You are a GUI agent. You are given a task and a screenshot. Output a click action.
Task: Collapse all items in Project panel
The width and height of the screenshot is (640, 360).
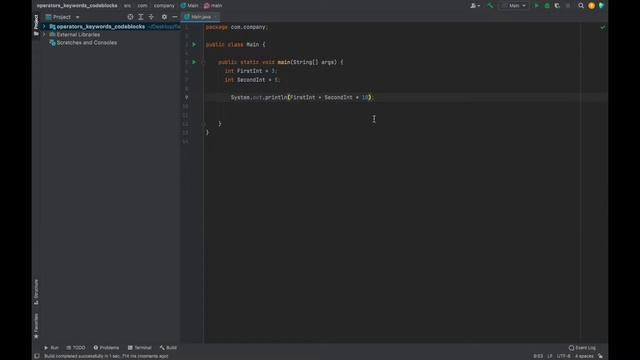[151, 17]
